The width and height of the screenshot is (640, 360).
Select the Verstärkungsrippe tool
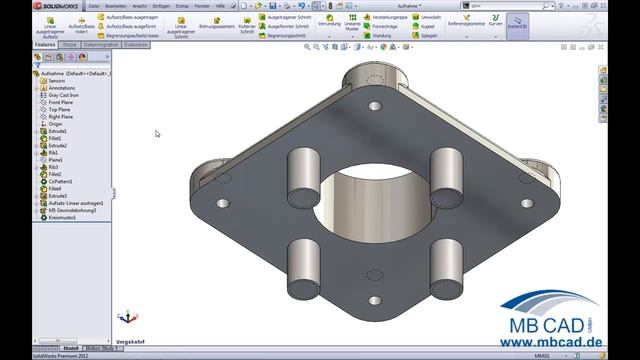pos(385,17)
